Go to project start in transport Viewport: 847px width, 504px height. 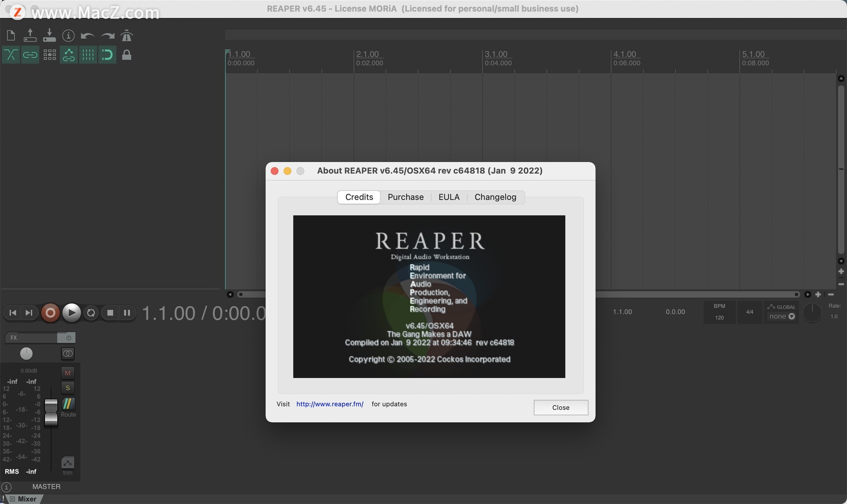(13, 313)
